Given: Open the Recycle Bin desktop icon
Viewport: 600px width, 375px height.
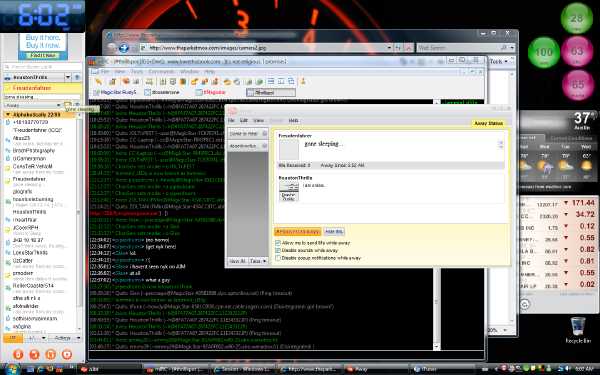Looking at the screenshot, I should pyautogui.click(x=578, y=330).
